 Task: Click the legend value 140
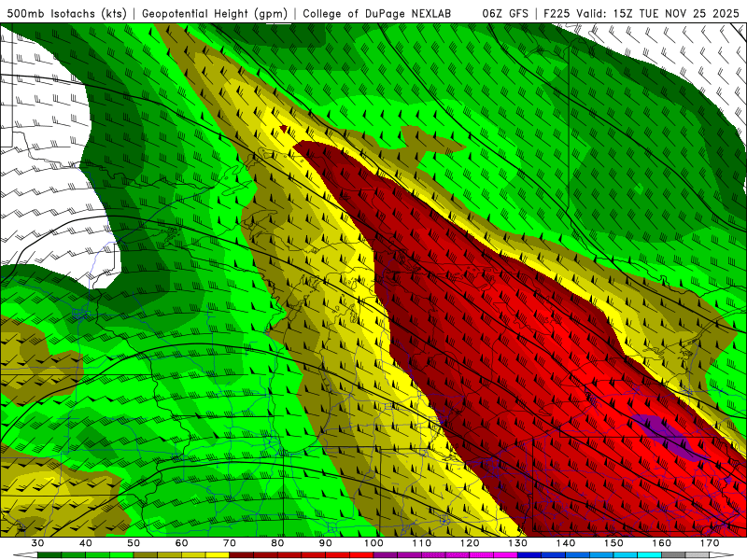(x=566, y=543)
